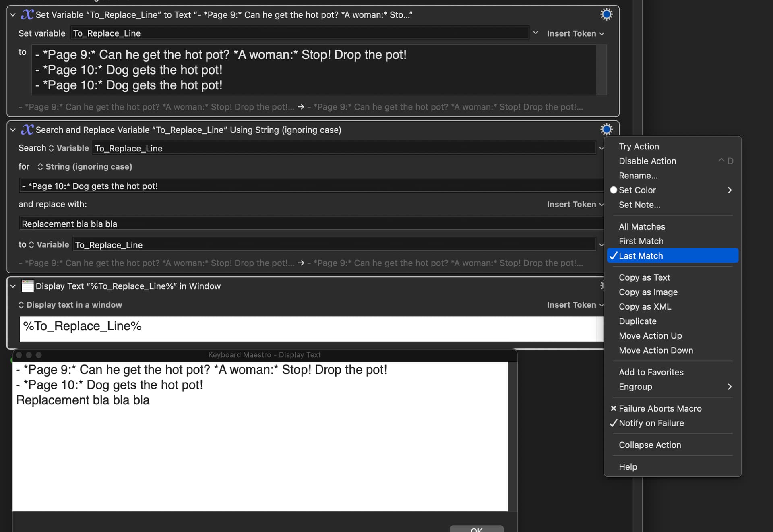Click the Search Variable field To_Replace_Line
Screen dimensions: 773x532
coord(344,148)
